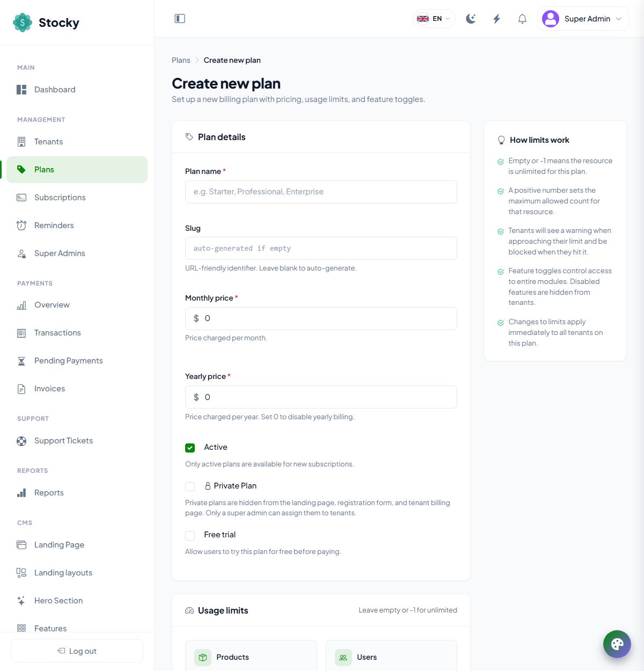Click the Super Admin avatar icon
Screen dimensions: 644x671
point(551,19)
